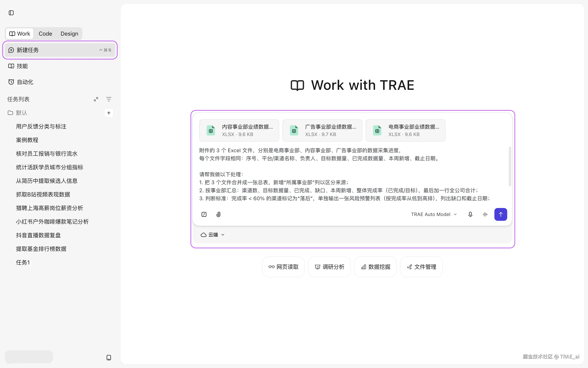Screen dimensions: 588x368
Task: Toggle the sidebar panel icon
Action: coord(11,13)
